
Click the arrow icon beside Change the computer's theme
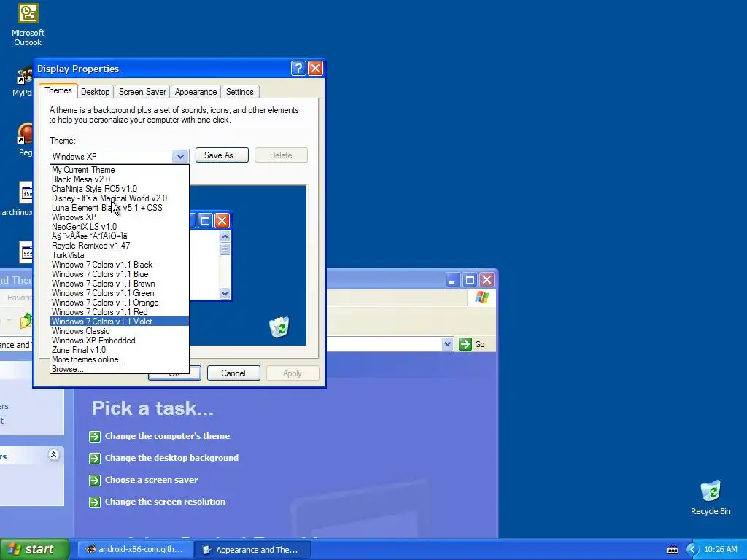[x=95, y=436]
